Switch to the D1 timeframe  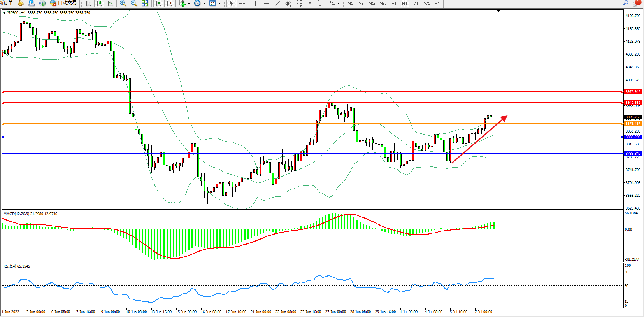(416, 4)
